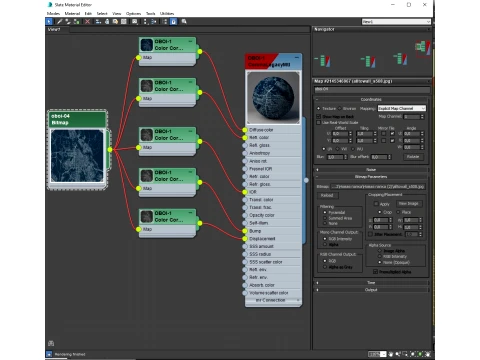Viewport: 480px width, 360px height.
Task: Toggle the highlighted Parameter Editor icon
Action: [173, 22]
